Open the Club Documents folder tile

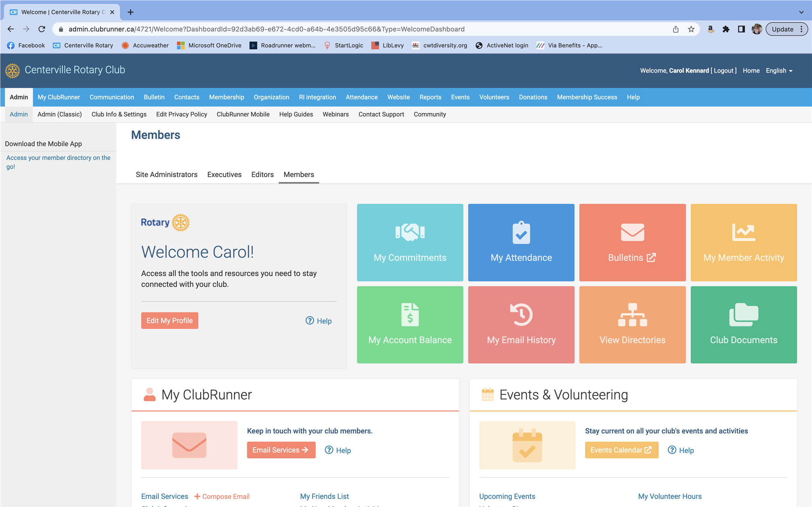743,324
